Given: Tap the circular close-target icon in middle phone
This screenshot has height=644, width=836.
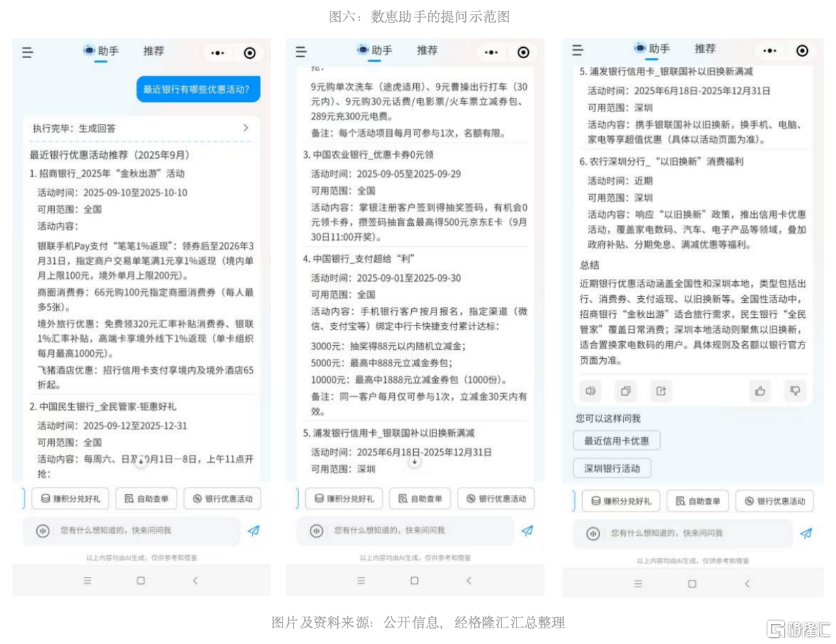Looking at the screenshot, I should (523, 52).
